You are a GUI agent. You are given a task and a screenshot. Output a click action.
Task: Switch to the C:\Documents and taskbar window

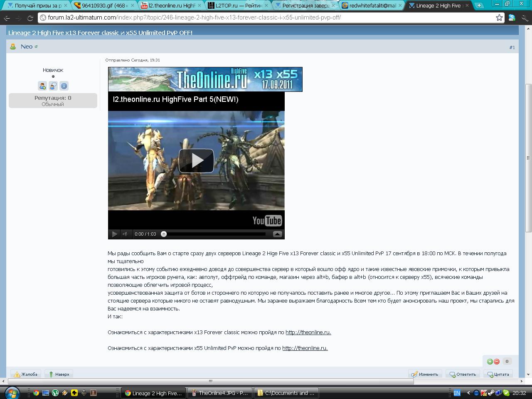[286, 393]
